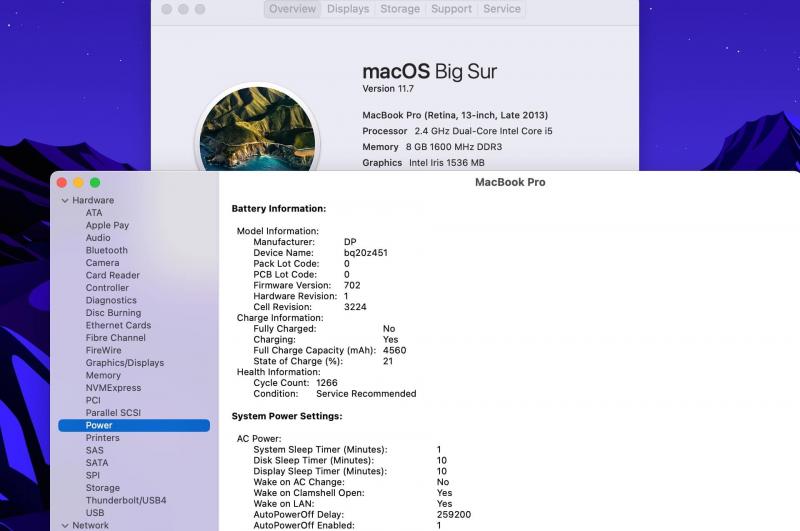Click 'System Power Settings:' heading
This screenshot has height=531, width=800.
(287, 416)
